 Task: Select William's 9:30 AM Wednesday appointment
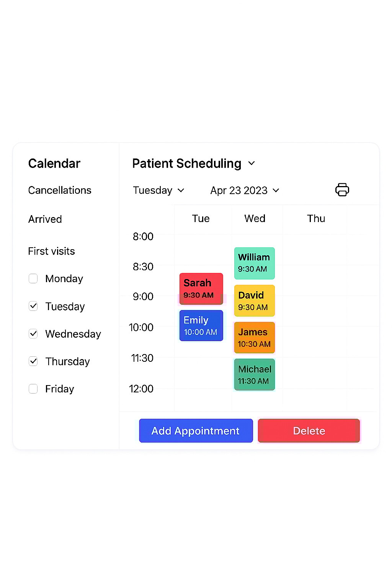pyautogui.click(x=254, y=263)
